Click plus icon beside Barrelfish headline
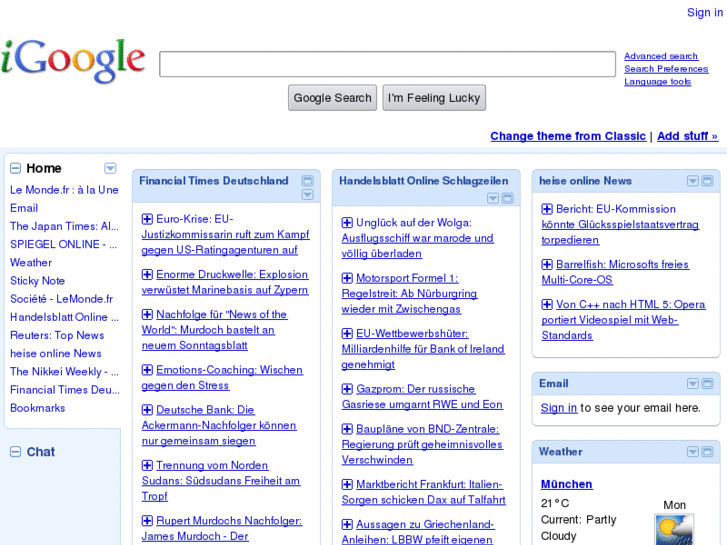This screenshot has height=545, width=727. (547, 264)
